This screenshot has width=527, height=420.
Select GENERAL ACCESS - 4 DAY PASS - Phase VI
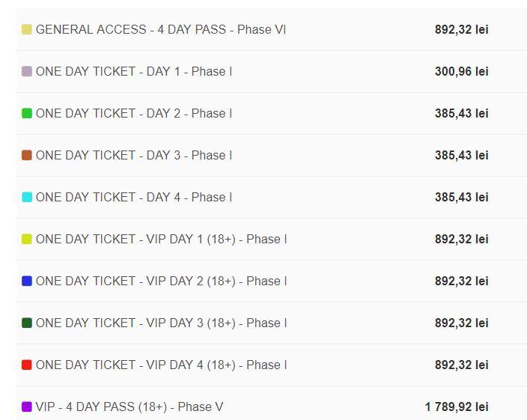(x=160, y=30)
